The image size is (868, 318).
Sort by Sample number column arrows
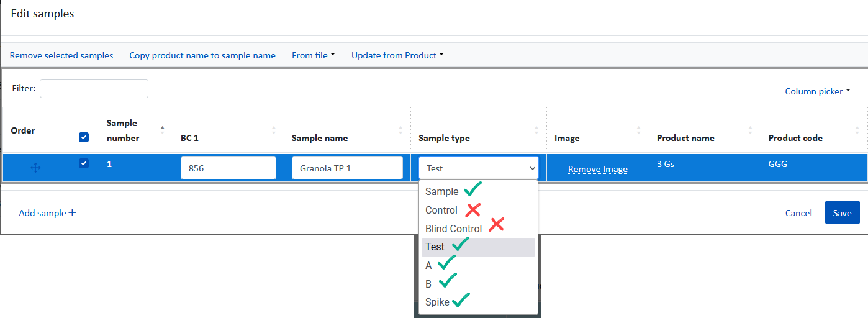pyautogui.click(x=163, y=130)
